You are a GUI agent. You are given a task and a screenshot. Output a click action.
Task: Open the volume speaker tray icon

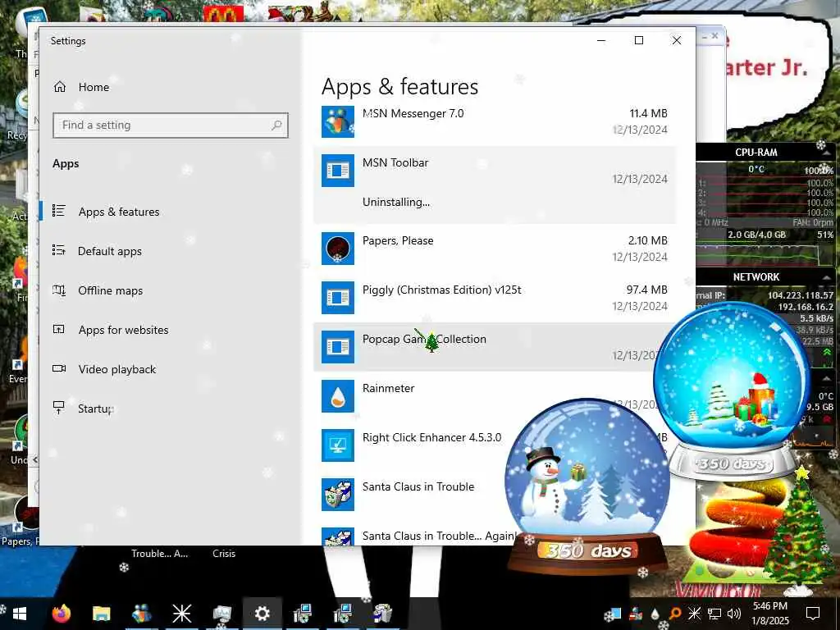click(734, 614)
